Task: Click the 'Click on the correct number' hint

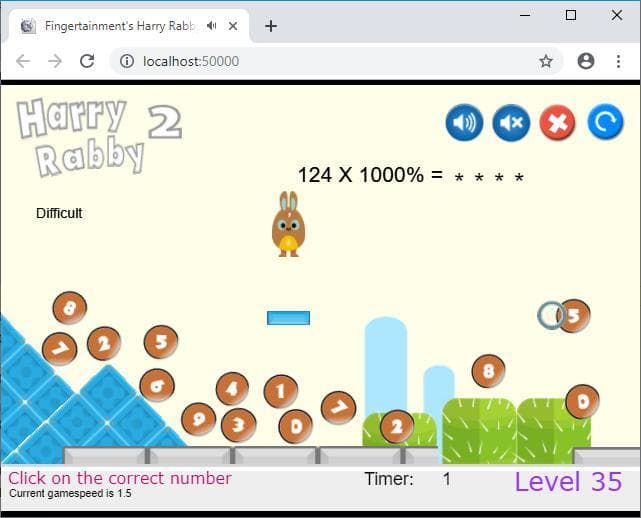Action: pos(120,478)
